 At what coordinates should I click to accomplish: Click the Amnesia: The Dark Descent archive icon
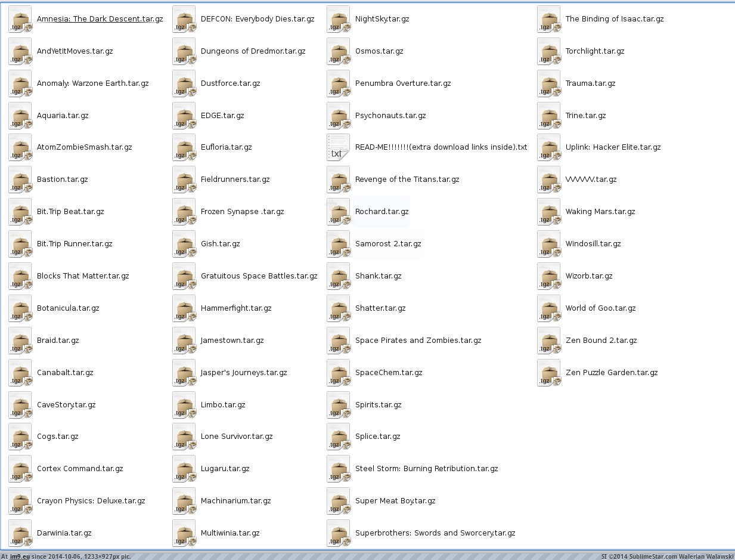pyautogui.click(x=20, y=19)
